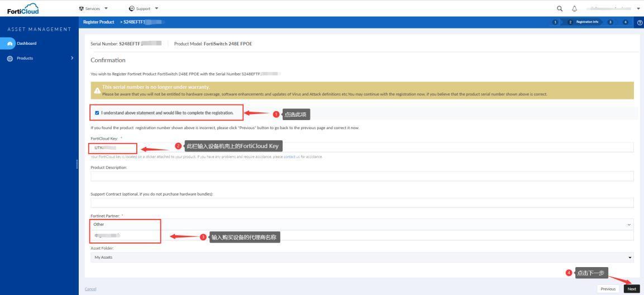Focus the FortiCloud Key input field
The height and width of the screenshot is (295, 644).
pyautogui.click(x=361, y=147)
